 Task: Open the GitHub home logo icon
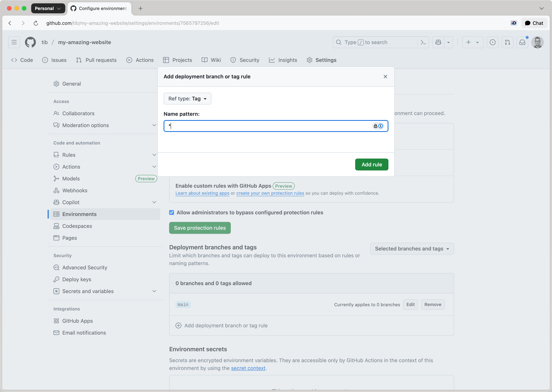click(x=30, y=42)
